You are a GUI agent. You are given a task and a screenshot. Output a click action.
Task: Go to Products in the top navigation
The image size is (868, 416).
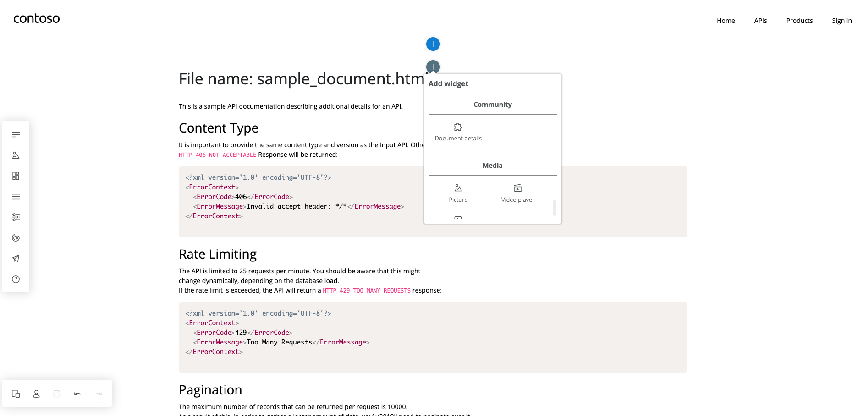(x=799, y=21)
